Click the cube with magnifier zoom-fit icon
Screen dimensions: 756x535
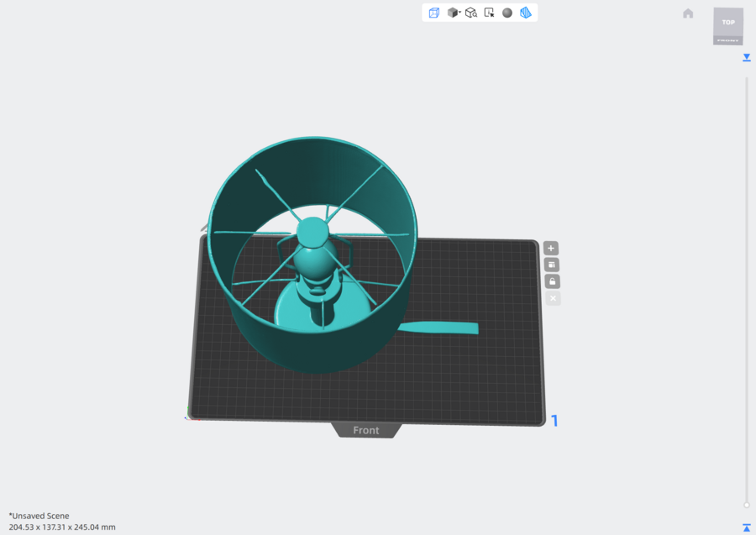tap(471, 13)
